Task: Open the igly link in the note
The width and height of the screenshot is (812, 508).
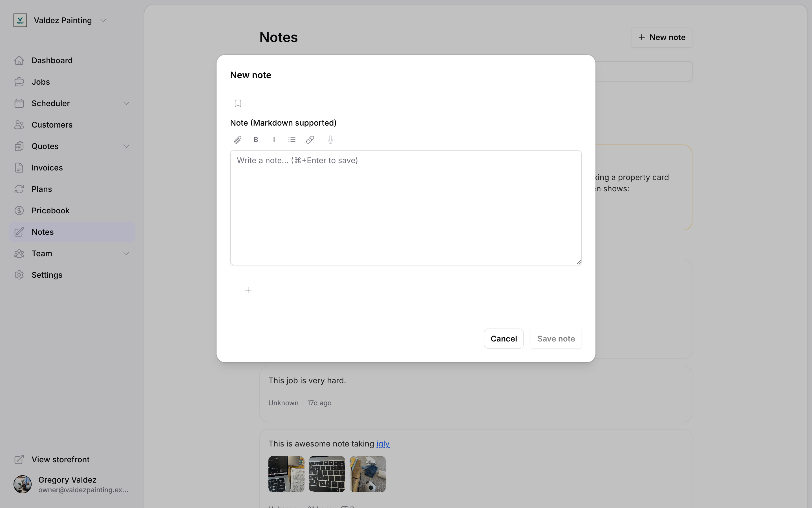Action: 383,444
